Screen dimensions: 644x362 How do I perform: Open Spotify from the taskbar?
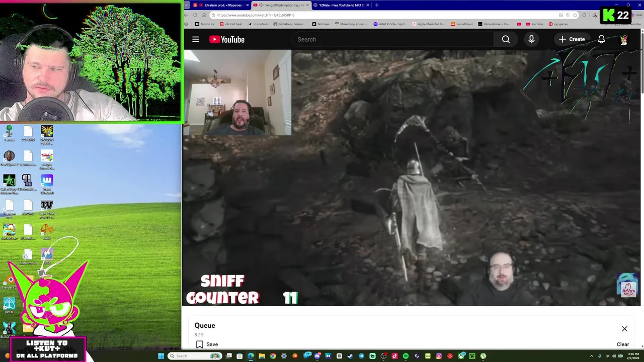click(406, 356)
